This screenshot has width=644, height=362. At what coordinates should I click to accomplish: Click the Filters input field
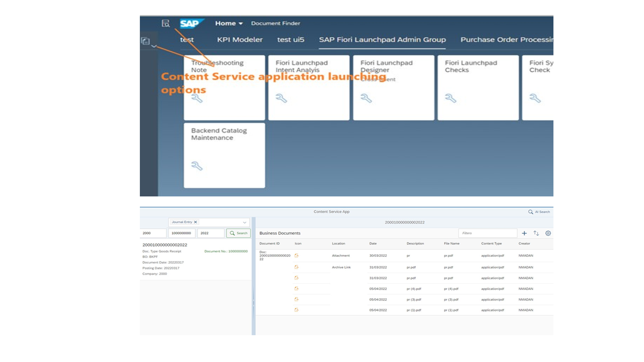pyautogui.click(x=487, y=233)
